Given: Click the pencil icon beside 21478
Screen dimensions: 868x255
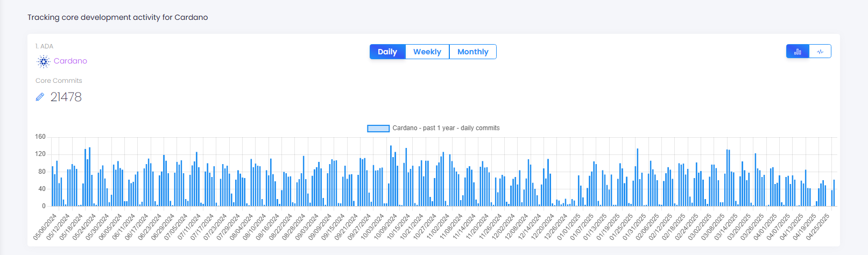Looking at the screenshot, I should (40, 97).
